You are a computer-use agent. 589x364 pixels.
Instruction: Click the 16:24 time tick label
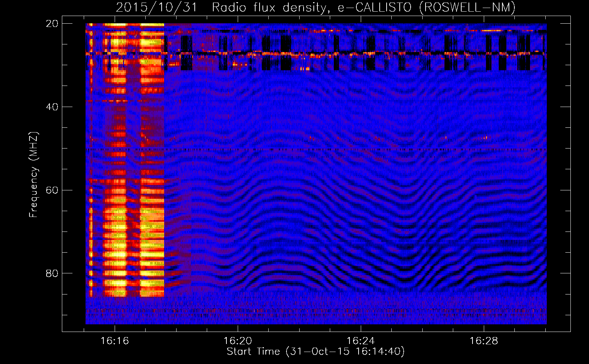coord(361,341)
